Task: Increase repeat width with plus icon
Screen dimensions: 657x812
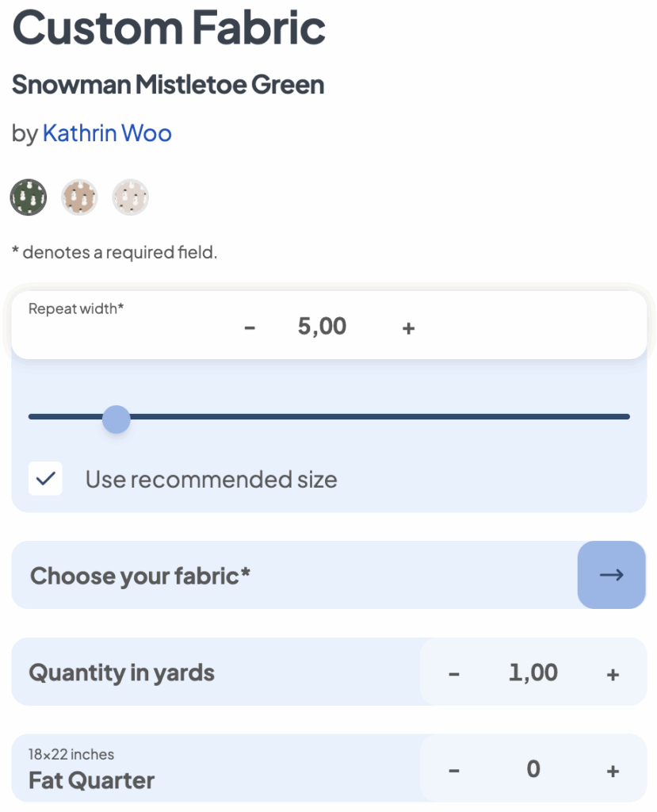Action: pyautogui.click(x=408, y=327)
